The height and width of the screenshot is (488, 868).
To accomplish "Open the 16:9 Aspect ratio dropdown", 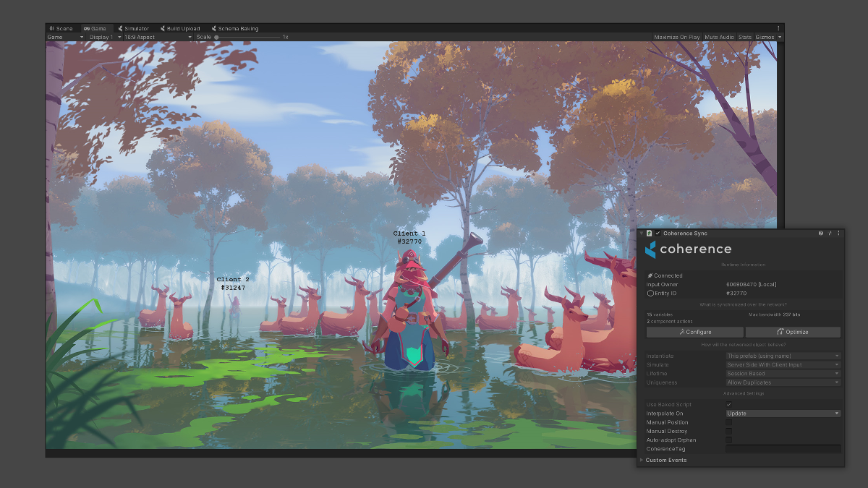I will pos(158,37).
